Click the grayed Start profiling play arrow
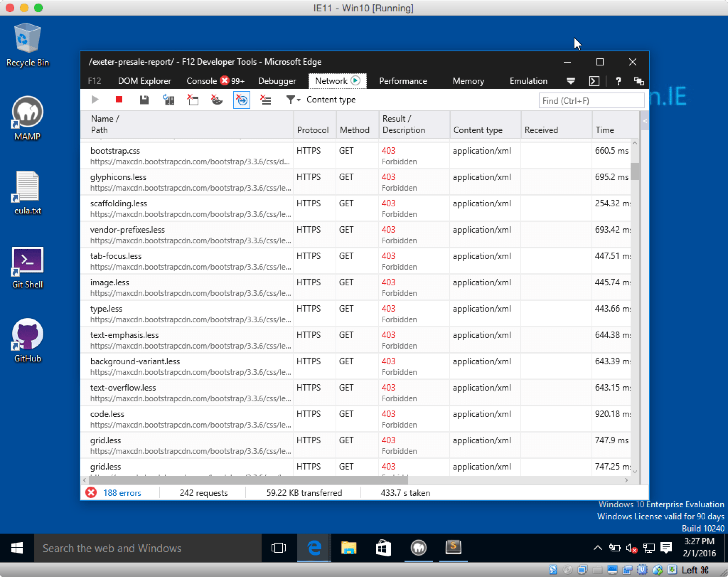The width and height of the screenshot is (728, 577). click(x=95, y=100)
